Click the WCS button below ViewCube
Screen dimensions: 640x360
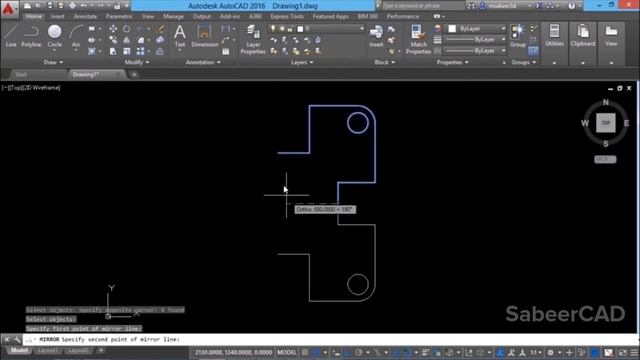pos(605,159)
